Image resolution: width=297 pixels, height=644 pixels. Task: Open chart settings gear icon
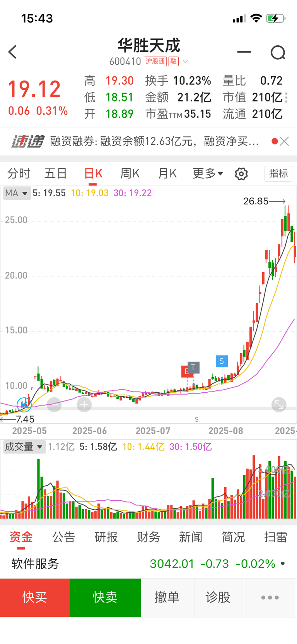(241, 174)
